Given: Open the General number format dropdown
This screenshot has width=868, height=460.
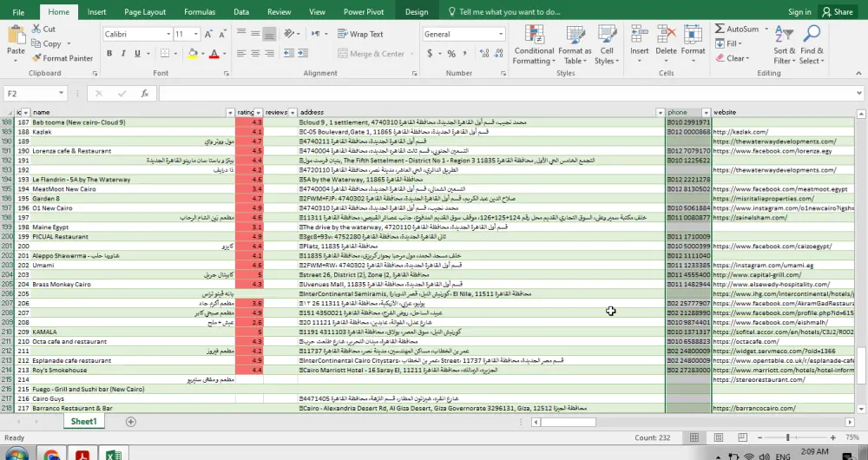Looking at the screenshot, I should 501,35.
